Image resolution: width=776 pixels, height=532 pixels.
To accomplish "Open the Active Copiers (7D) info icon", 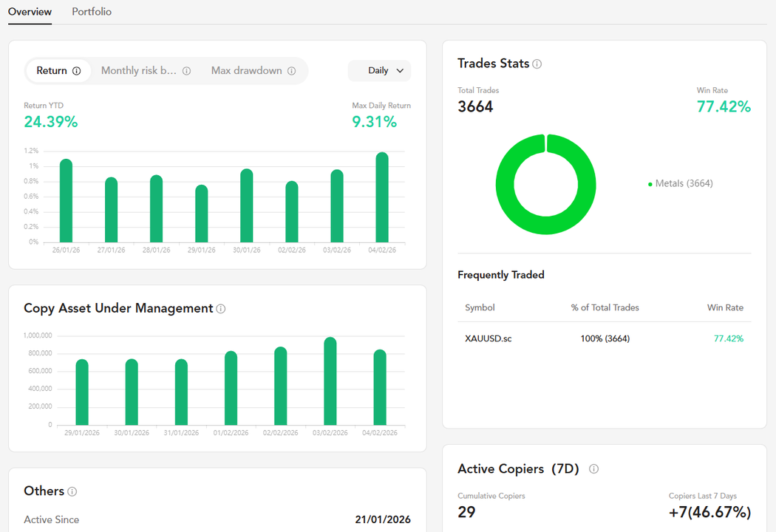I will pyautogui.click(x=593, y=468).
